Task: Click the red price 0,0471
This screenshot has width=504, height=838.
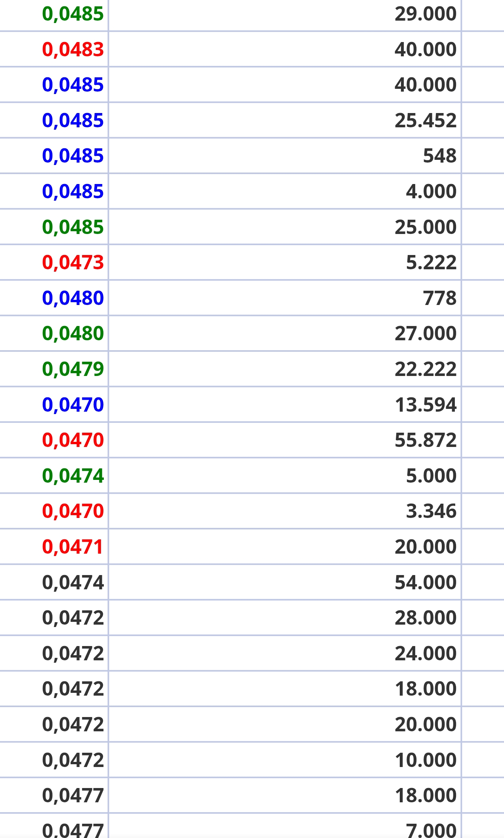Action: [x=73, y=547]
